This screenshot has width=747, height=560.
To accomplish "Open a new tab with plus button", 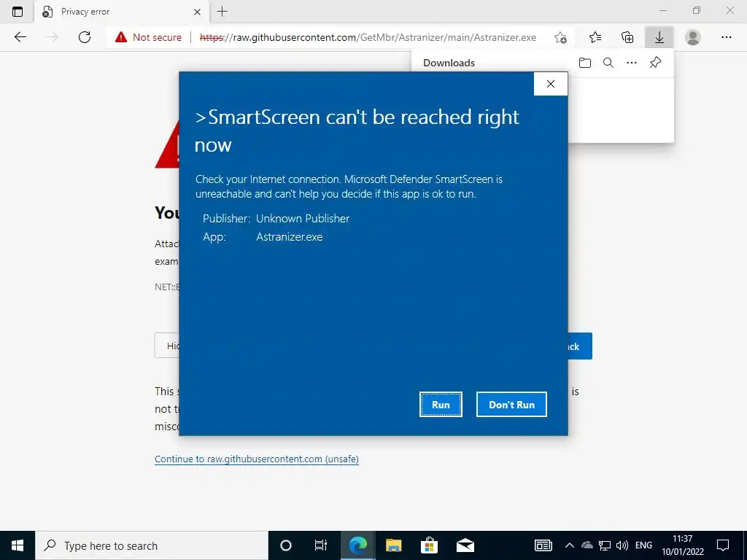I will (222, 12).
